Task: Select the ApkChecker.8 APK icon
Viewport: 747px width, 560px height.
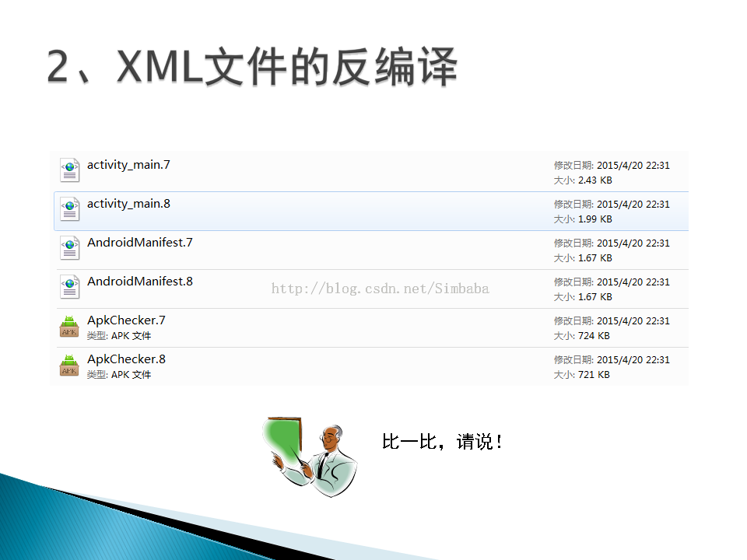Action: 69,366
